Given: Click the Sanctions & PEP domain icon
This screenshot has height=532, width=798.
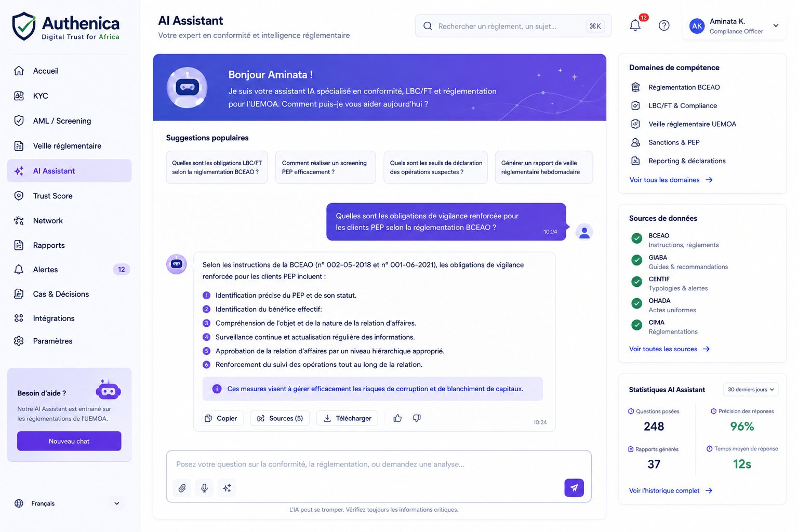Looking at the screenshot, I should pos(635,142).
